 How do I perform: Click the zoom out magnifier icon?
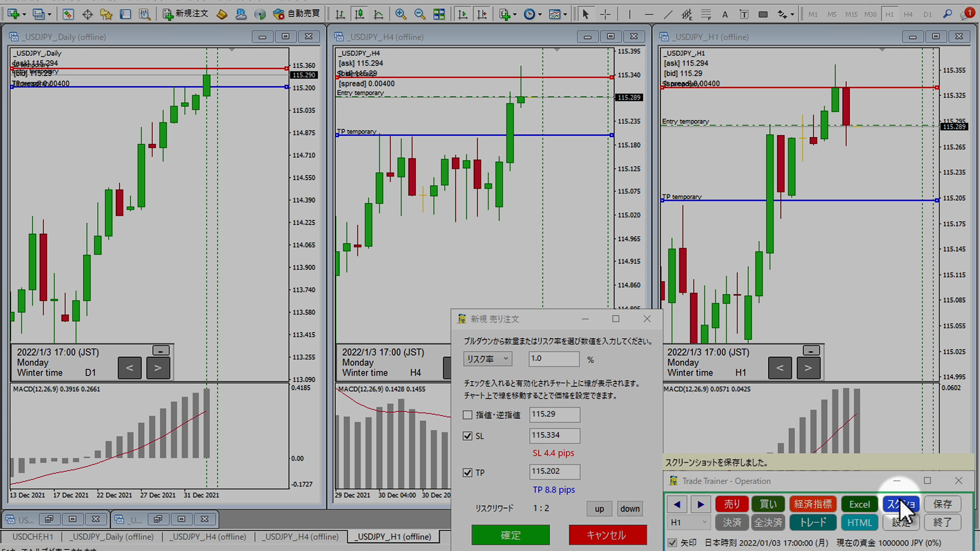(x=420, y=14)
